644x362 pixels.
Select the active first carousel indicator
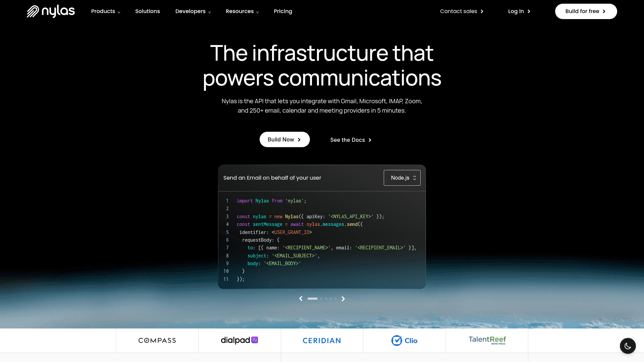point(313,299)
